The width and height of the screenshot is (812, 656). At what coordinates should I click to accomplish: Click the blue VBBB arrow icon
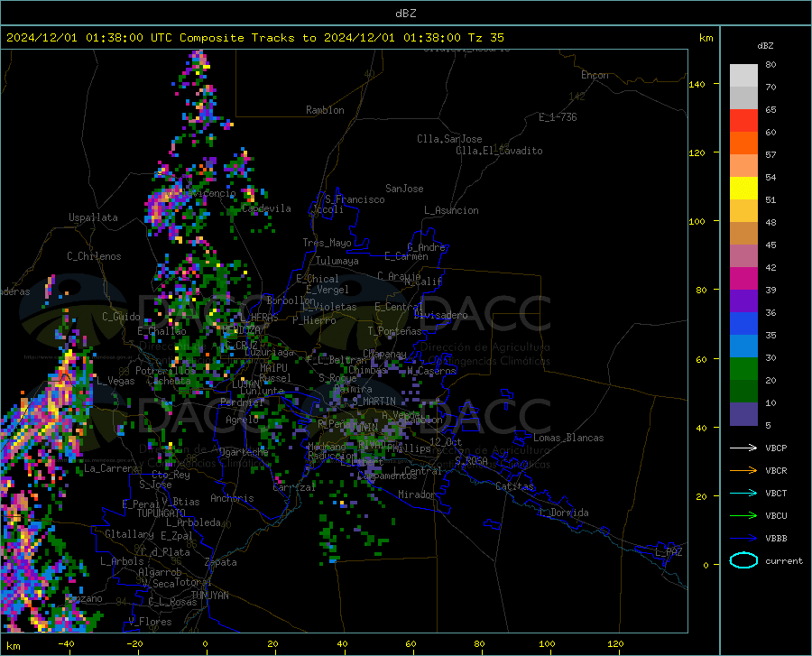tap(743, 539)
